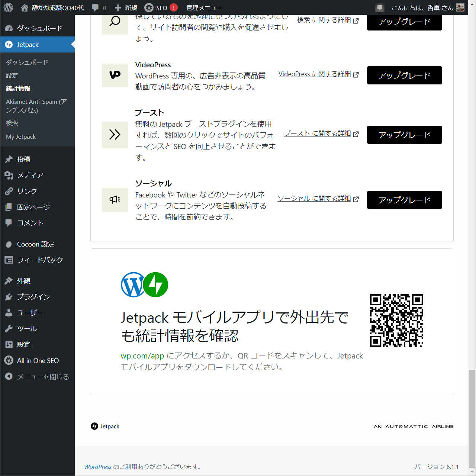Click the notifications icon in admin bar
Viewport: 476px width, 476px height.
[x=380, y=7]
